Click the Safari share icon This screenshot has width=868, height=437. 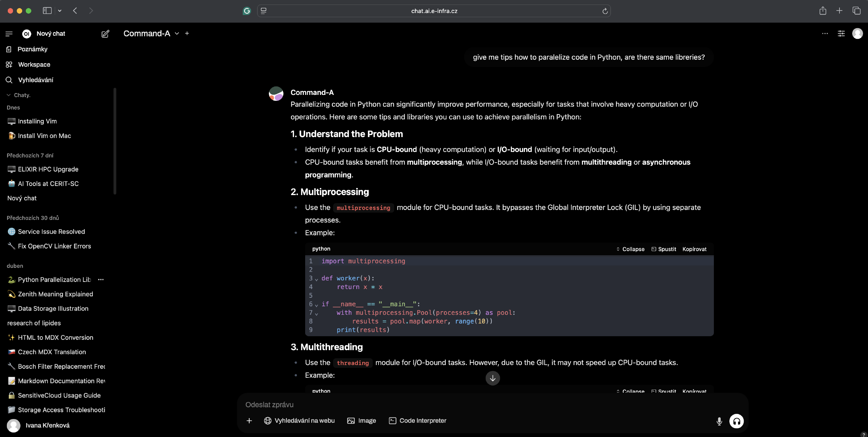pyautogui.click(x=822, y=11)
